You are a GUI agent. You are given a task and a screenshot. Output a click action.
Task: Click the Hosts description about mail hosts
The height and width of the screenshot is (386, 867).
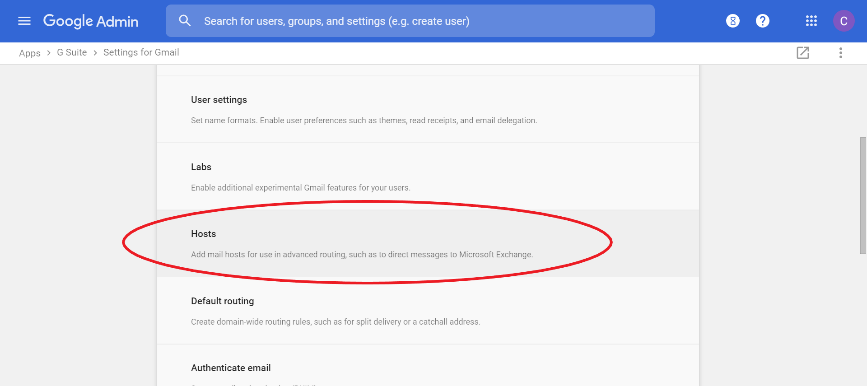pyautogui.click(x=362, y=255)
